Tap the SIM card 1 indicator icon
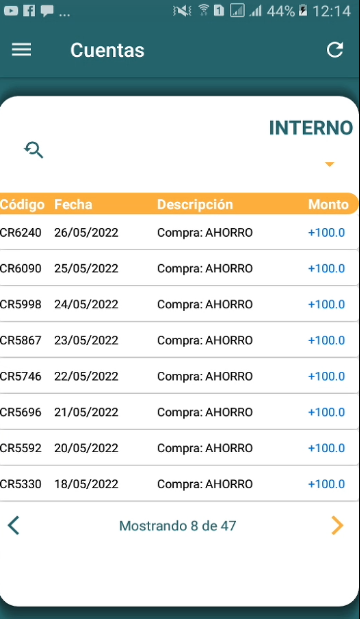The height and width of the screenshot is (619, 360). pyautogui.click(x=219, y=11)
